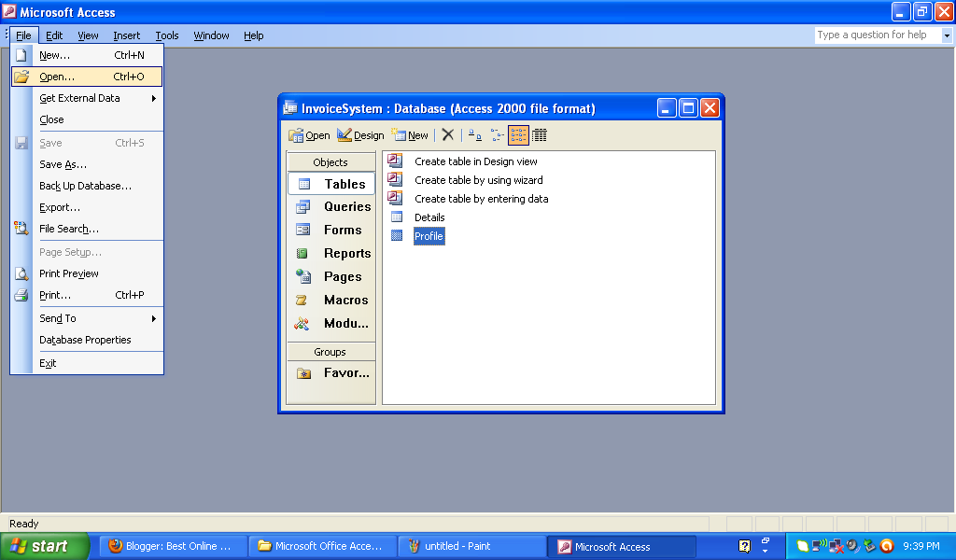Open the Edit menu
956x560 pixels.
[54, 35]
